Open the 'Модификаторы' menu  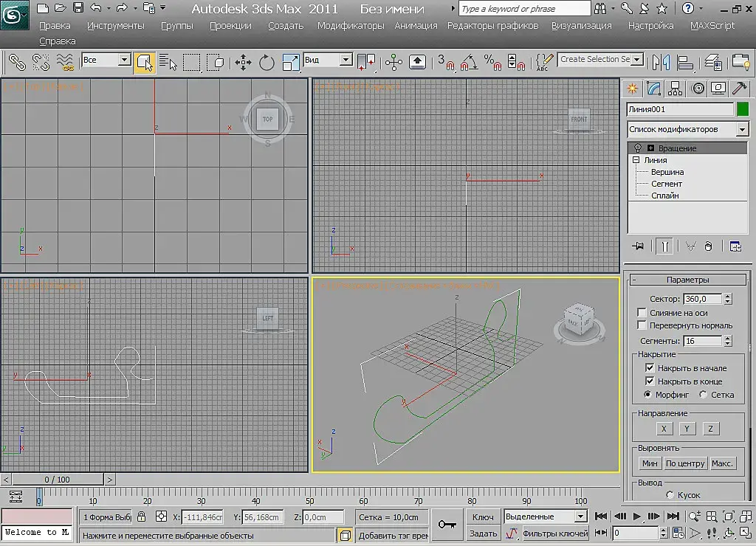(x=351, y=25)
